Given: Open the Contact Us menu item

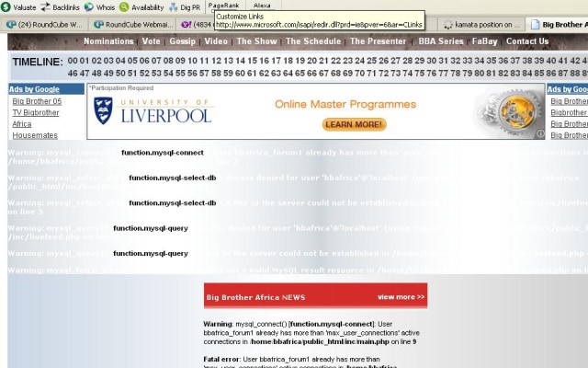Looking at the screenshot, I should pyautogui.click(x=527, y=40).
